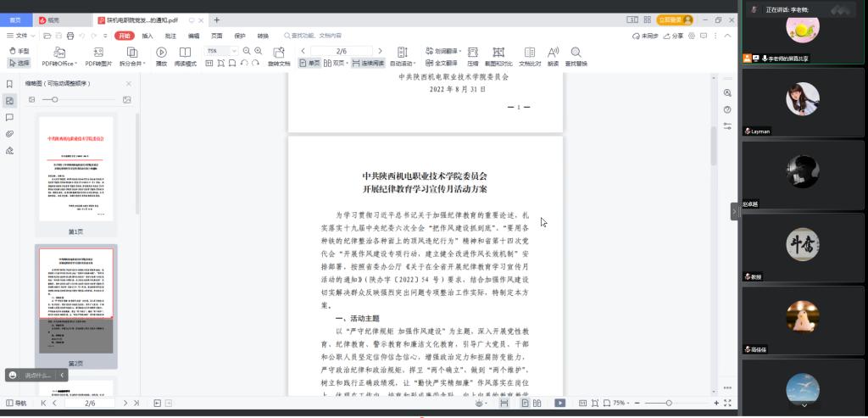Screen dimensions: 868x418
Task: Open the bookmark panel in left sidebar
Action: click(9, 84)
